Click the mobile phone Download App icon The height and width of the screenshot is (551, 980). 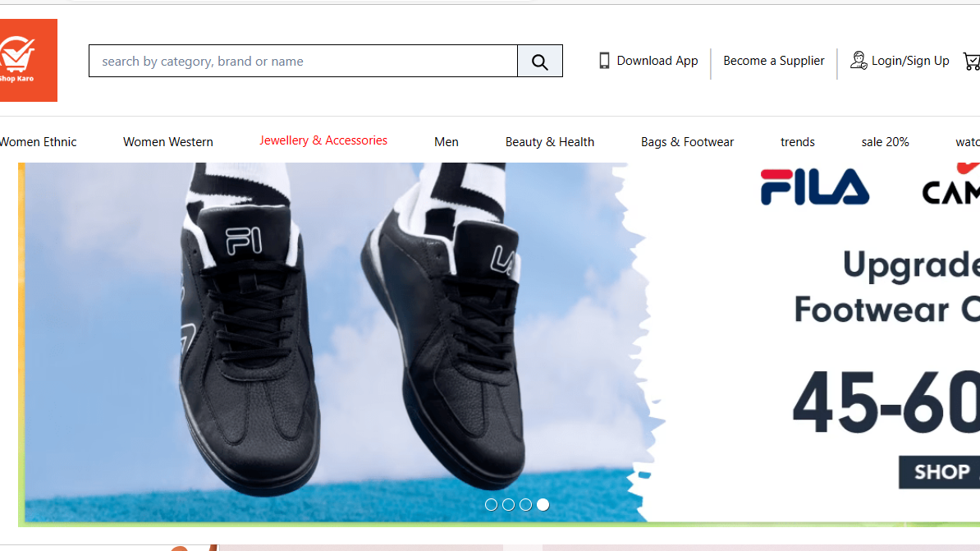click(x=604, y=61)
